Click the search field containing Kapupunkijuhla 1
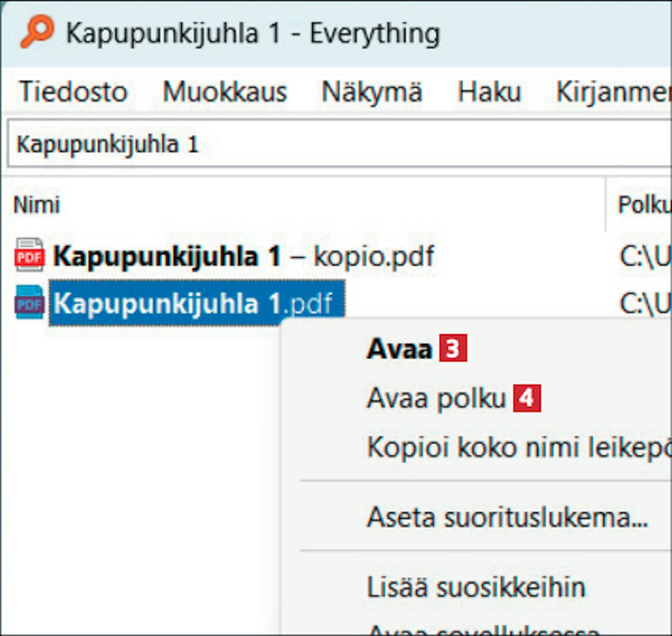This screenshot has width=672, height=636. pos(336,144)
